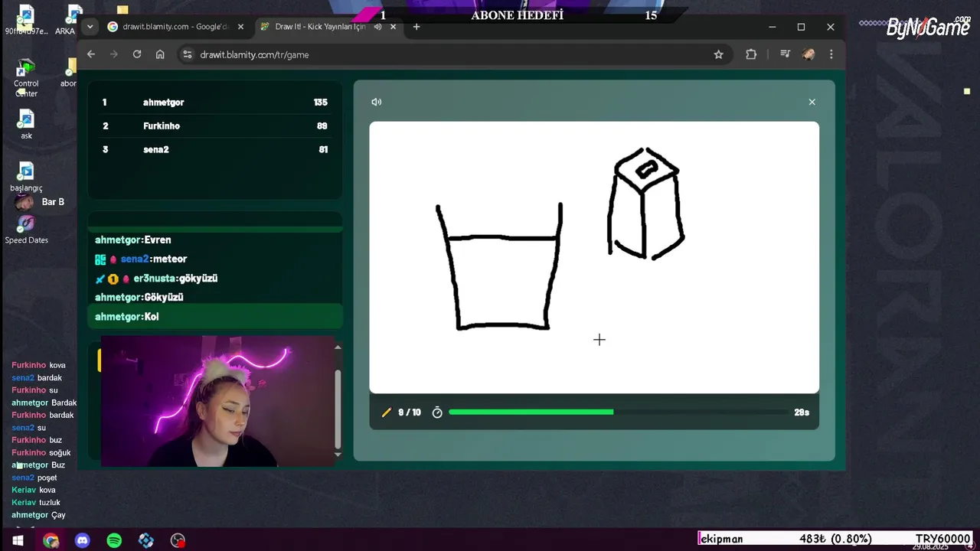
Task: Bookmark this page with the star icon
Action: click(x=718, y=54)
